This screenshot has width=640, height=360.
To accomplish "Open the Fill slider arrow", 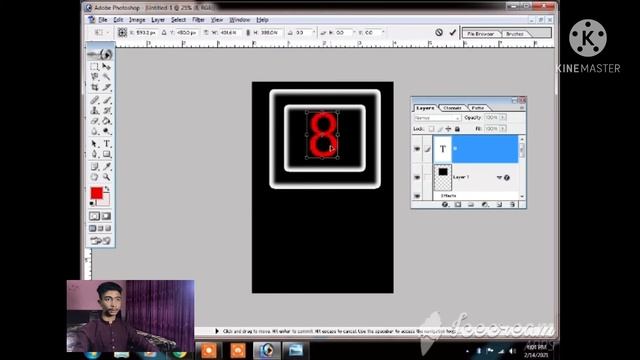I will [503, 129].
